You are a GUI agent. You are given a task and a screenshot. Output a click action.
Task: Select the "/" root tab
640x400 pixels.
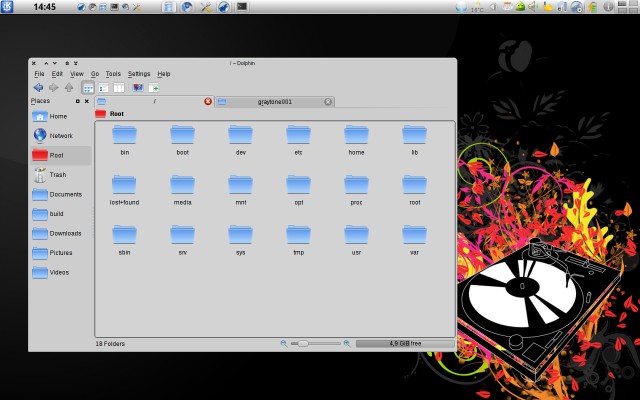tap(154, 102)
